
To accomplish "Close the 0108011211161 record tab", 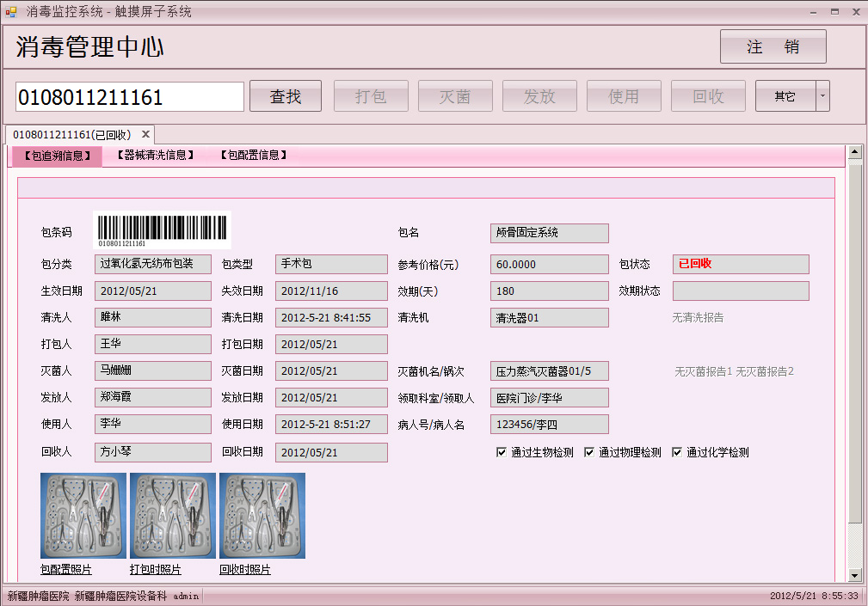I will point(146,135).
